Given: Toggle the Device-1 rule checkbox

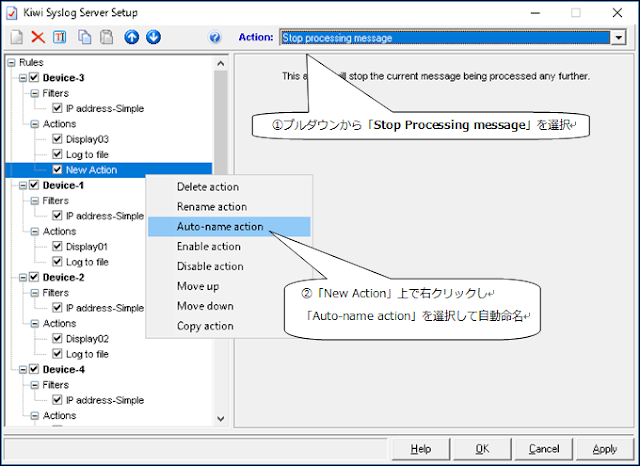Looking at the screenshot, I should pyautogui.click(x=34, y=185).
